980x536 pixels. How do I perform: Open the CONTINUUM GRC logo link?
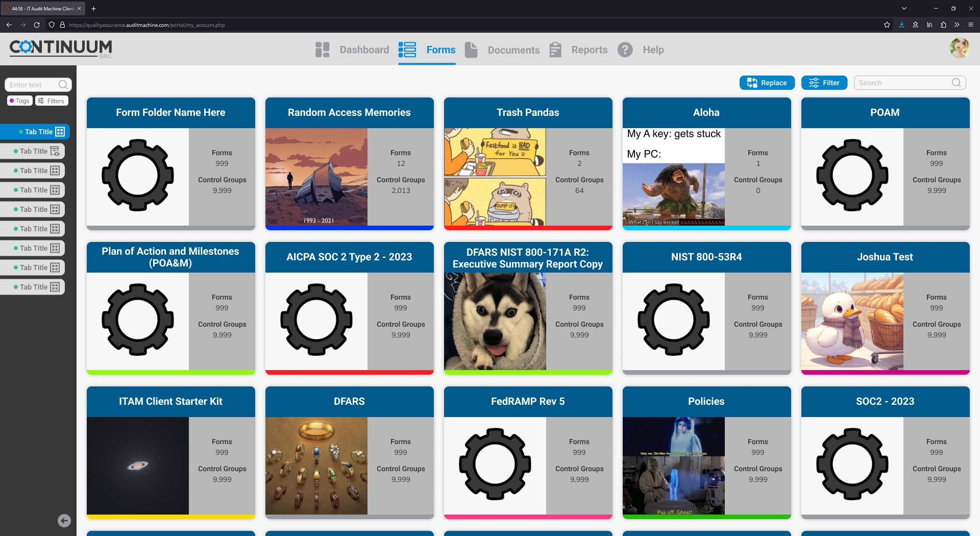(x=61, y=48)
